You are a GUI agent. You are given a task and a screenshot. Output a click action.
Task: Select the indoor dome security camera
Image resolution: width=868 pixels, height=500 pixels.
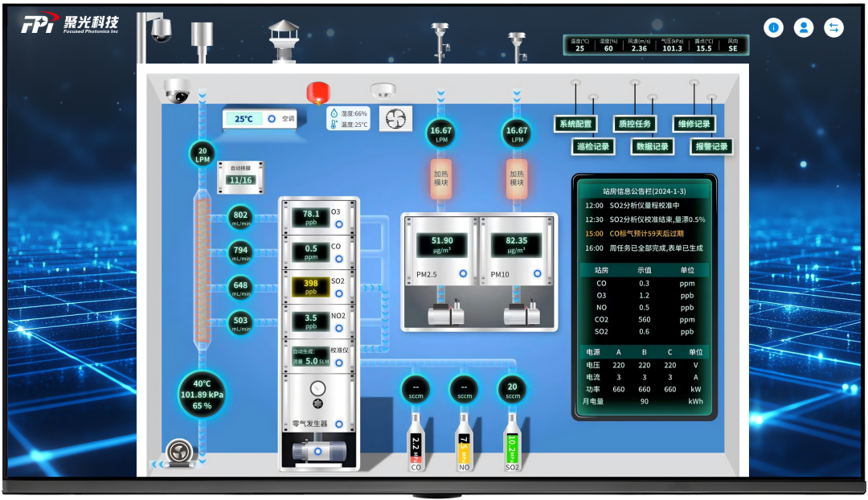[176, 91]
